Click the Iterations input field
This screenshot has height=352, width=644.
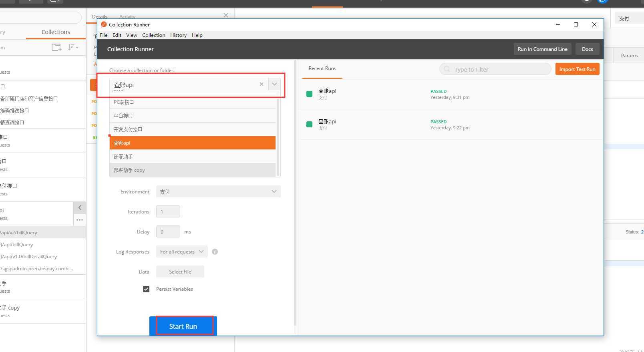click(x=168, y=211)
